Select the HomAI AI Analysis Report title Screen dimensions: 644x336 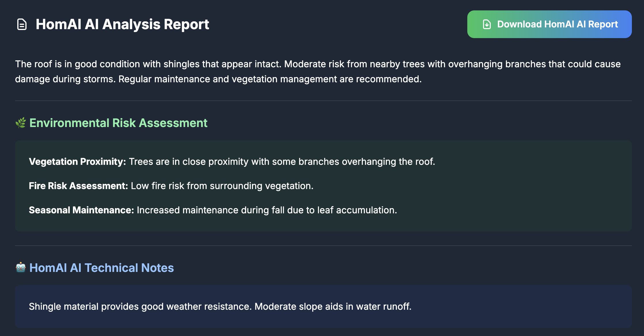click(x=122, y=24)
